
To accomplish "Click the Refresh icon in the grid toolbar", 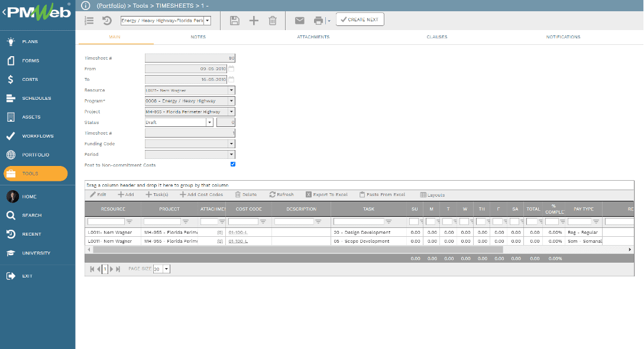I will click(x=273, y=195).
